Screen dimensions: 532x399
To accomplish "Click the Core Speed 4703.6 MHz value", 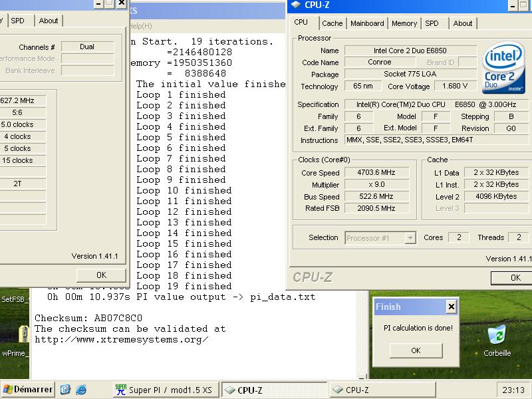I will [x=376, y=172].
